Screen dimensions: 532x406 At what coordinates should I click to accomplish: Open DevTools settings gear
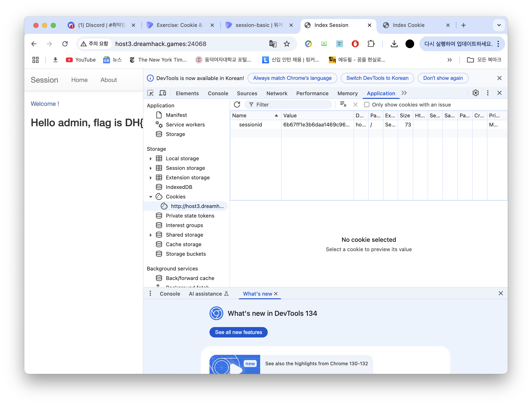click(475, 93)
